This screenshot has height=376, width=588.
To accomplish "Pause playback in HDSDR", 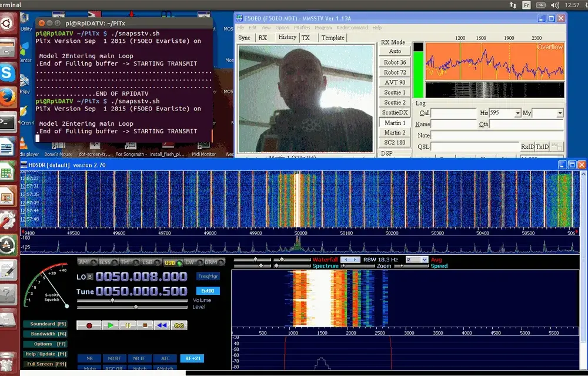I will [x=128, y=325].
